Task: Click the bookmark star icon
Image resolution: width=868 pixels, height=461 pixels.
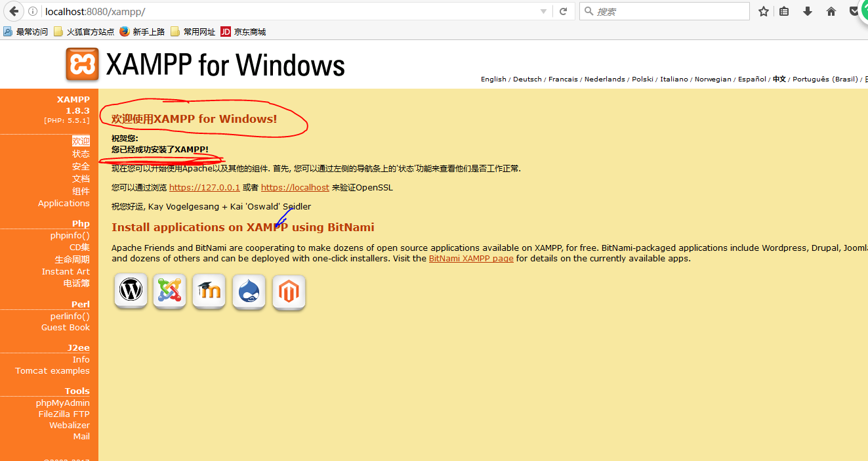Action: [x=764, y=12]
